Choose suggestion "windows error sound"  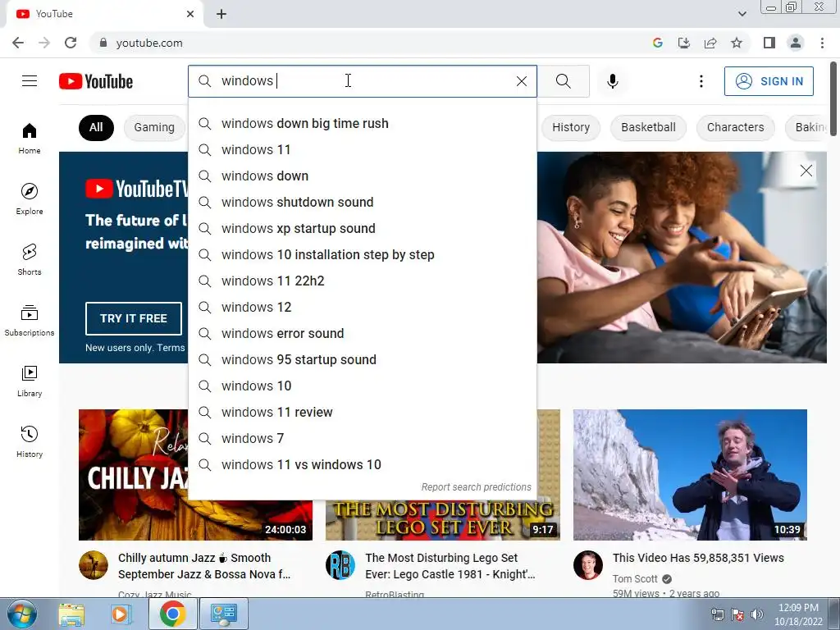click(x=363, y=333)
